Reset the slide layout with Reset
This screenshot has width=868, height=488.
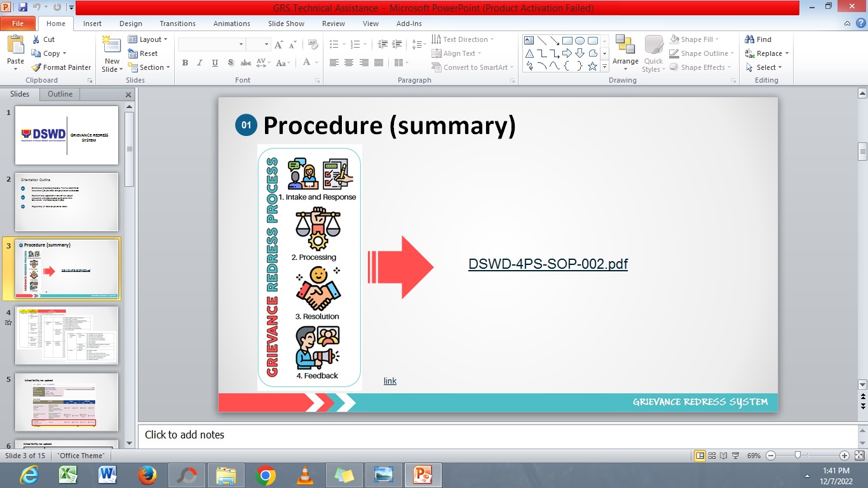[143, 53]
